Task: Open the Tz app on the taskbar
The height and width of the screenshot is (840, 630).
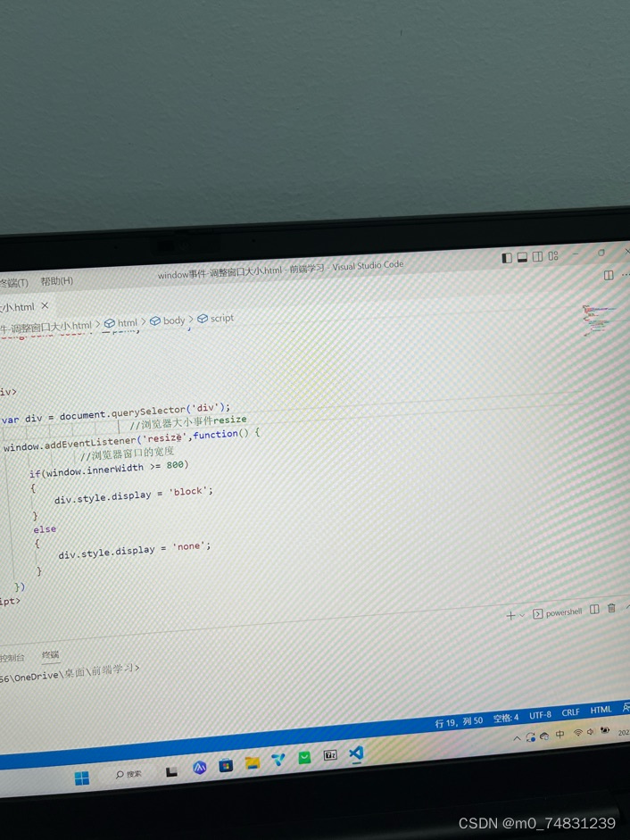Action: click(x=330, y=755)
